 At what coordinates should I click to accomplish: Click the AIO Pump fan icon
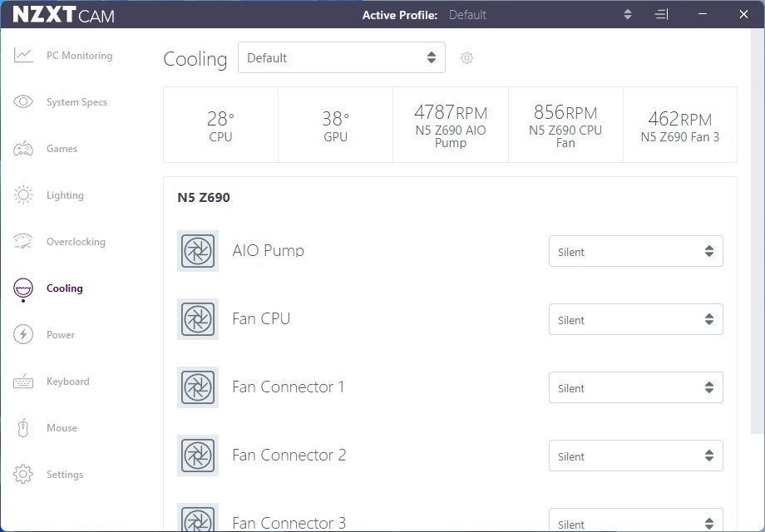click(198, 251)
